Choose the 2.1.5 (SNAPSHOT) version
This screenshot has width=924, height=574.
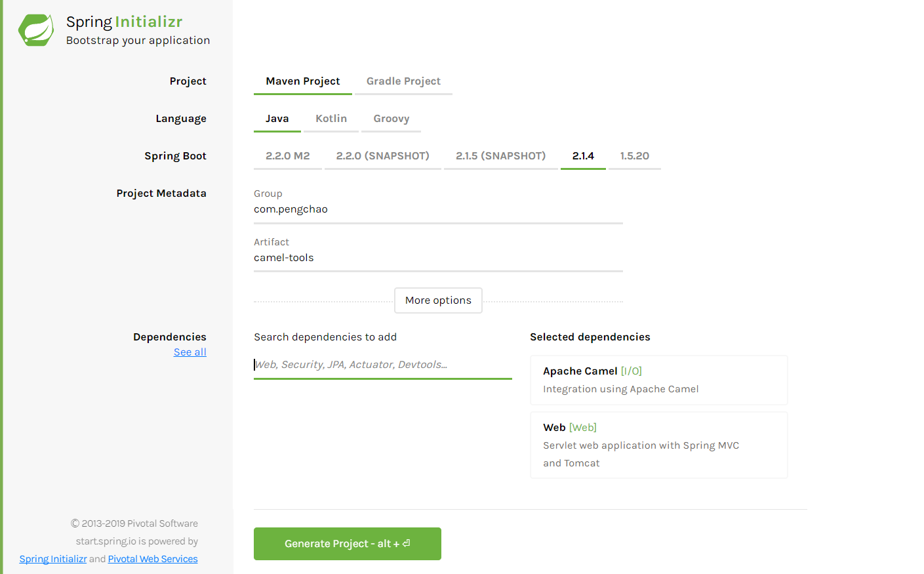(x=500, y=155)
